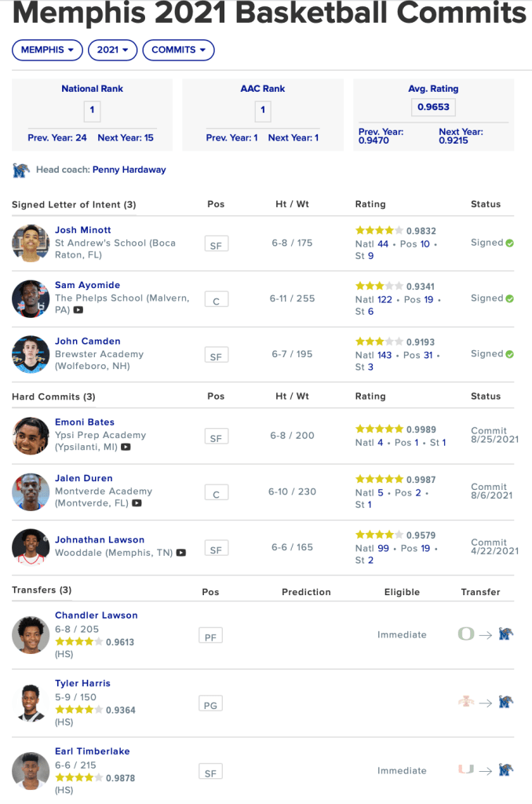Click Jalen Duren's player name
The height and width of the screenshot is (804, 532).
[83, 478]
